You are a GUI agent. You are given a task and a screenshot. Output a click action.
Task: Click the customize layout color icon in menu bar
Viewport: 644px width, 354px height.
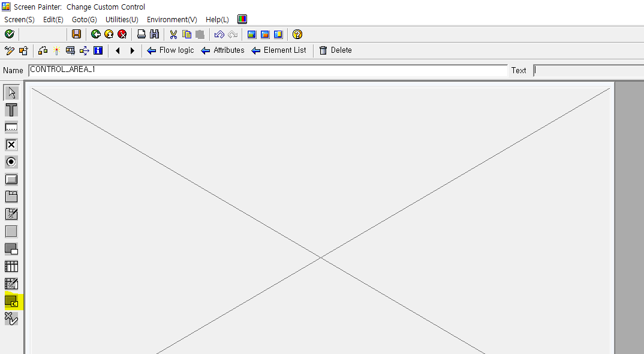pyautogui.click(x=242, y=19)
